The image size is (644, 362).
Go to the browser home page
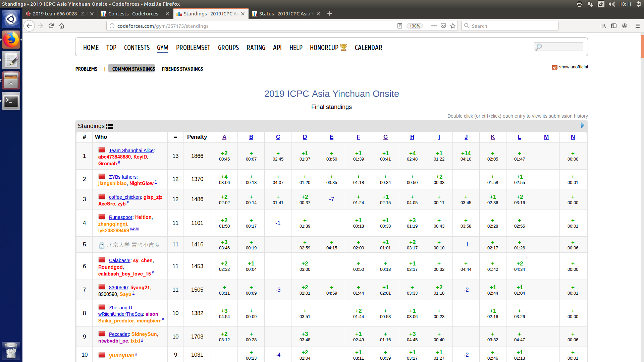pos(62,26)
